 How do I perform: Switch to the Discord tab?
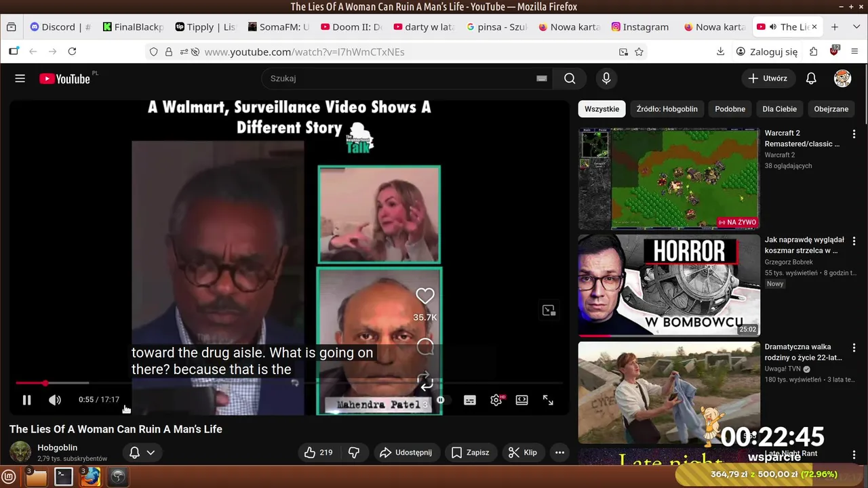tap(60, 27)
